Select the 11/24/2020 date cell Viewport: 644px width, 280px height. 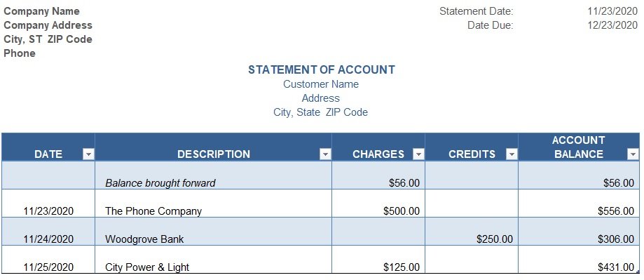tap(48, 232)
